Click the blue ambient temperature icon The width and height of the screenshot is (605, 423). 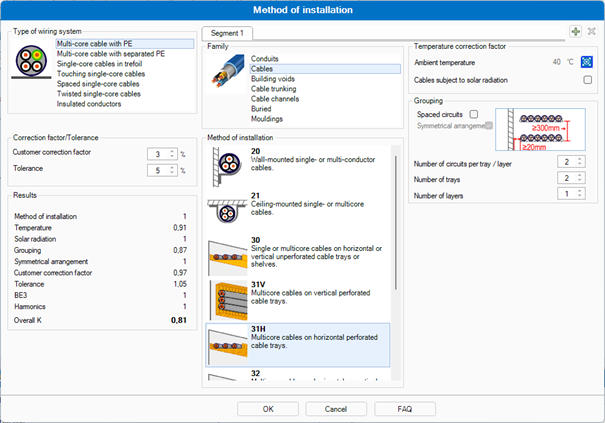pyautogui.click(x=587, y=62)
